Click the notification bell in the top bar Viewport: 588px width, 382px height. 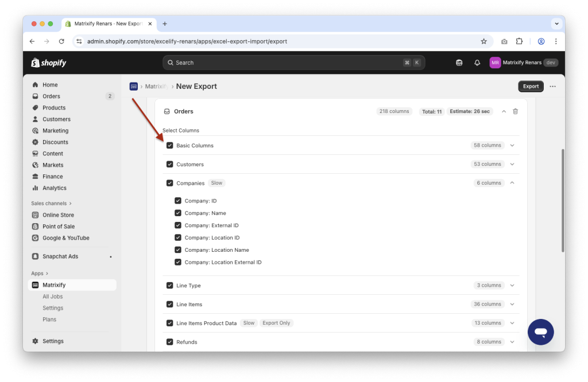click(x=477, y=63)
